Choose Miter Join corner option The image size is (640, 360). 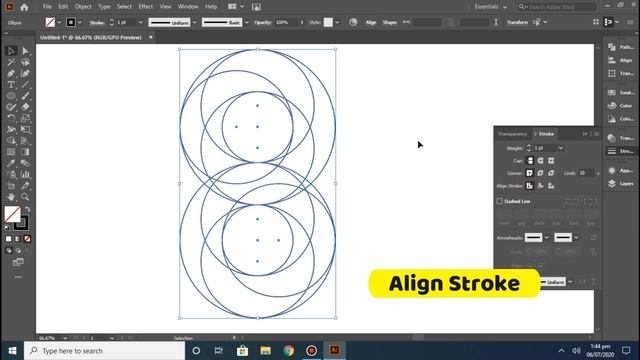click(x=530, y=173)
